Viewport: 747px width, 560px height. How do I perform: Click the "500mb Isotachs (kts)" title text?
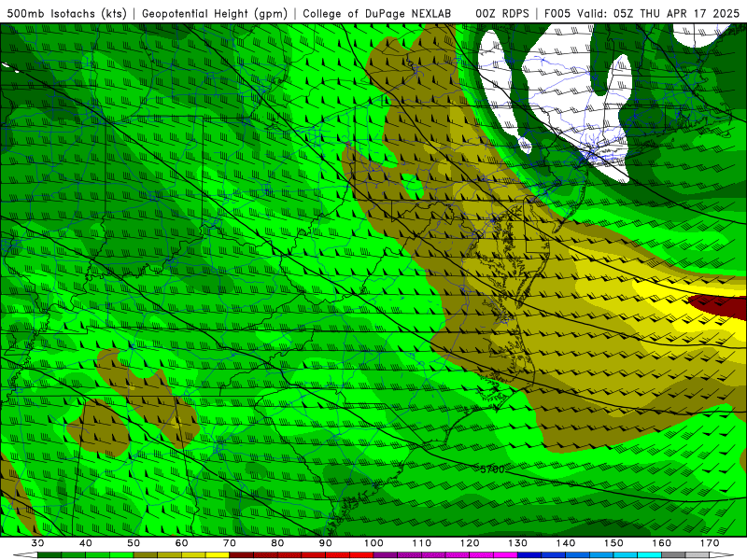(x=67, y=13)
